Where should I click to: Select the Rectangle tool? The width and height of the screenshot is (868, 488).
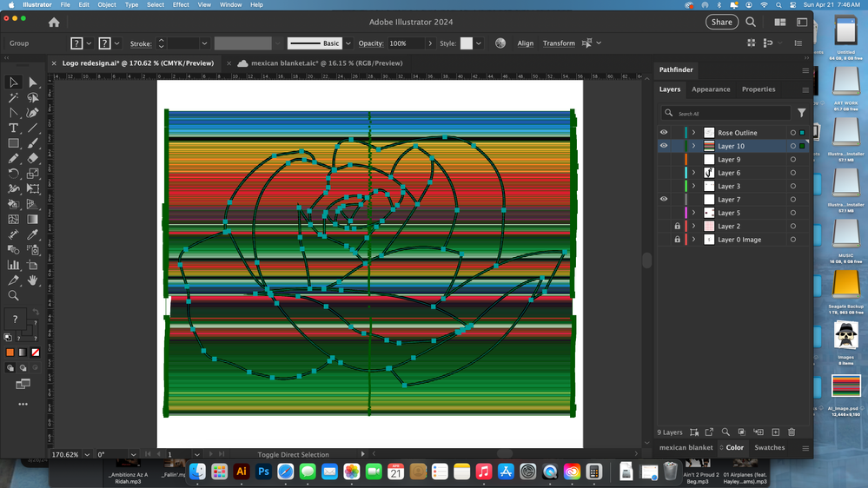click(13, 143)
